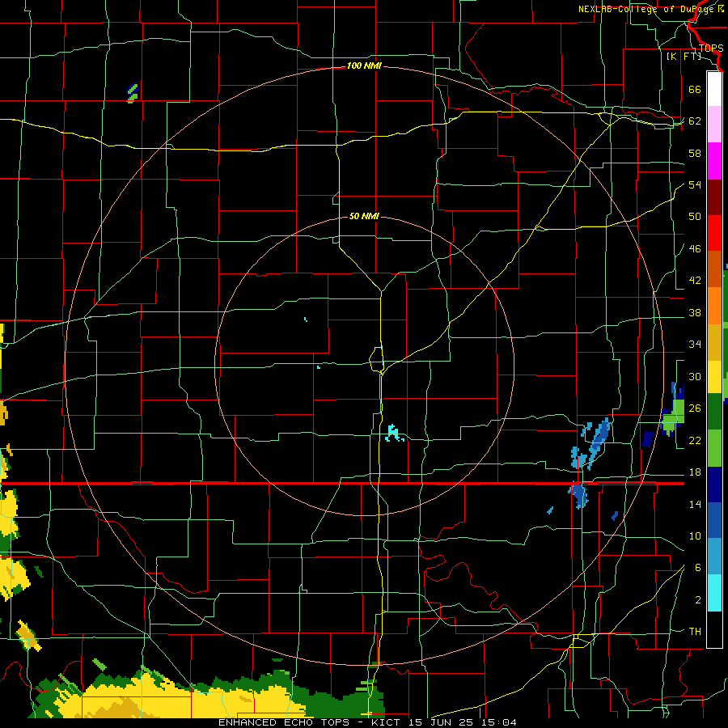This screenshot has width=728, height=728.
Task: Click the '62' scale value
Action: 695,121
